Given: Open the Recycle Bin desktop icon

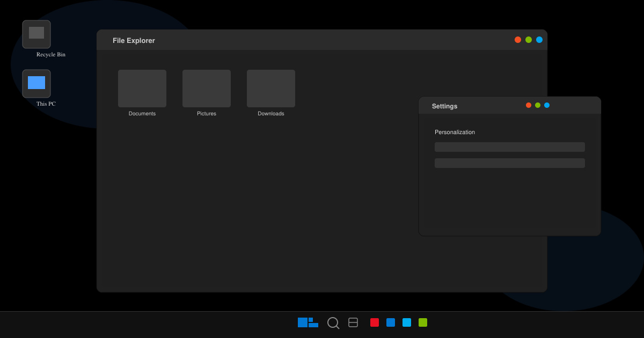Looking at the screenshot, I should tap(36, 34).
